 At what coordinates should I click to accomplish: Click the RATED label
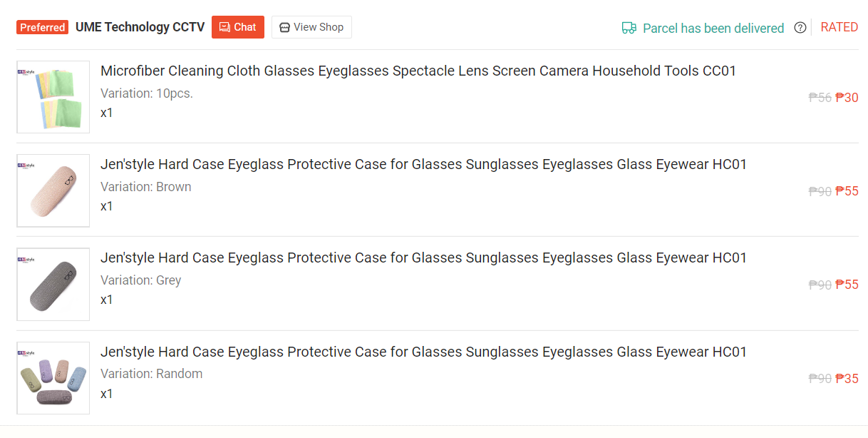[x=839, y=27]
